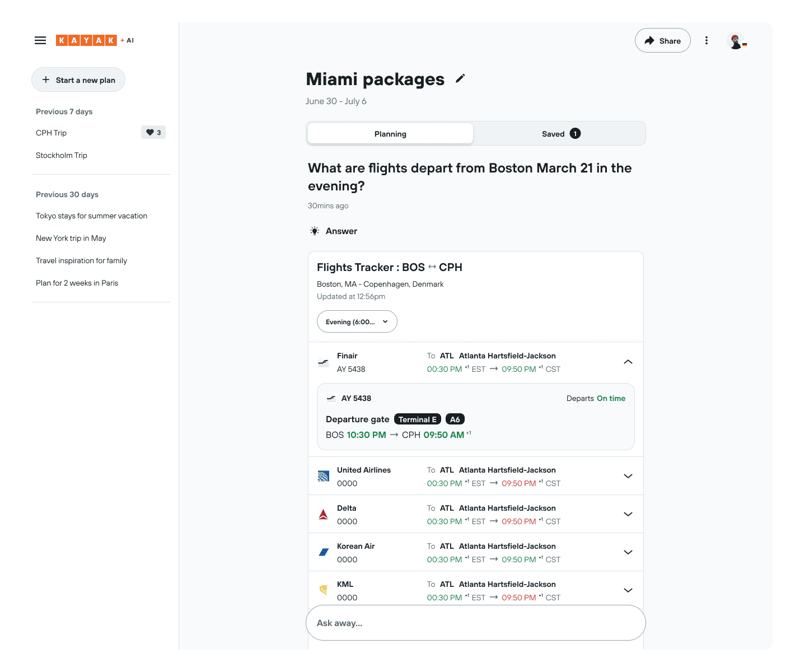Click the Updated at 12:56pm text
The image size is (795, 672).
351,296
